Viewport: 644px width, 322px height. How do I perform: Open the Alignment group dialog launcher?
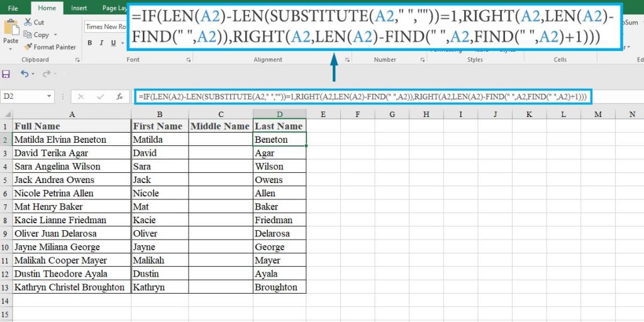(347, 60)
